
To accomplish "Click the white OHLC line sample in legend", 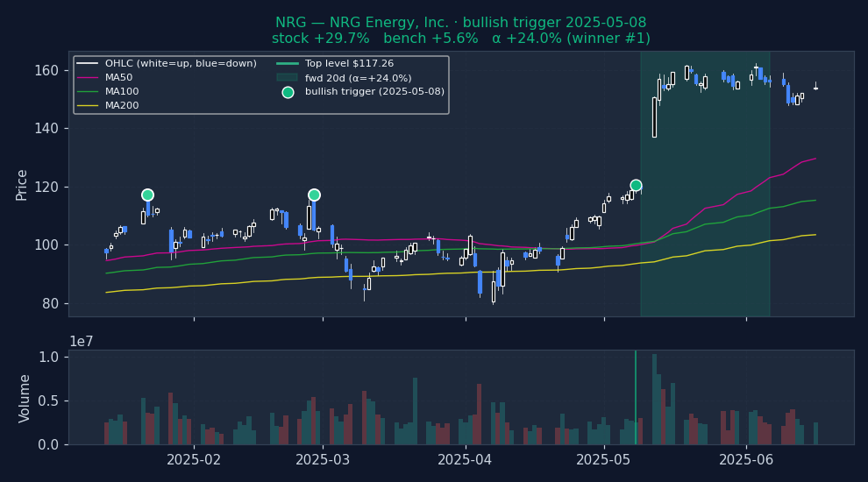I will pyautogui.click(x=88, y=64).
